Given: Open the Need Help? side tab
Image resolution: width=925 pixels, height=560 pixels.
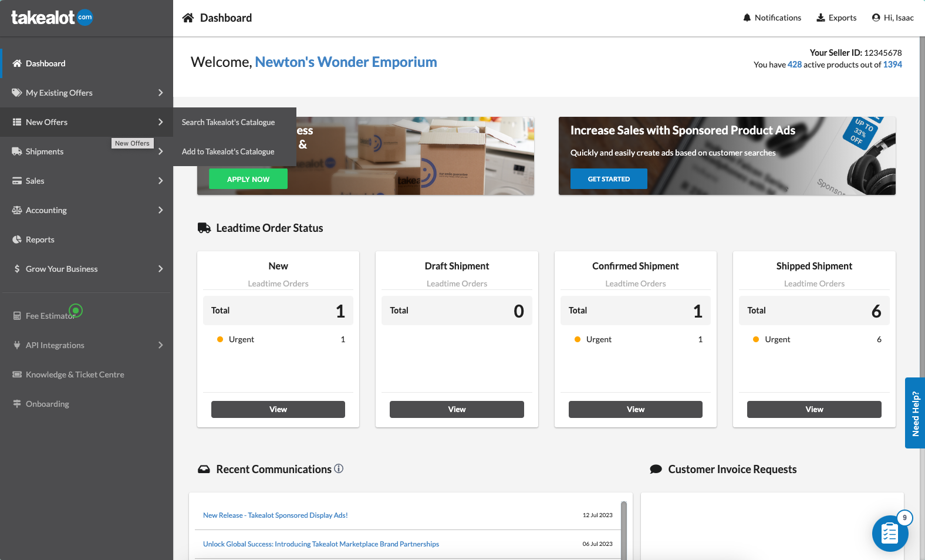Looking at the screenshot, I should click(x=914, y=413).
